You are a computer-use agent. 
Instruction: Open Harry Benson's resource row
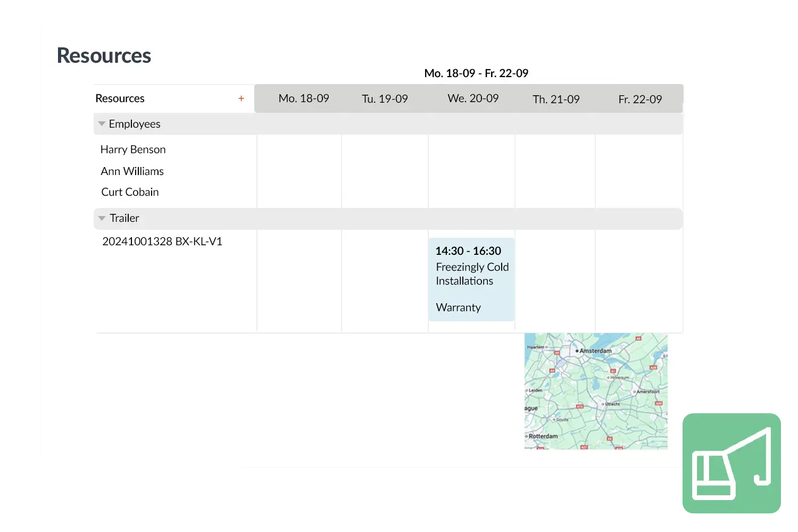tap(133, 149)
